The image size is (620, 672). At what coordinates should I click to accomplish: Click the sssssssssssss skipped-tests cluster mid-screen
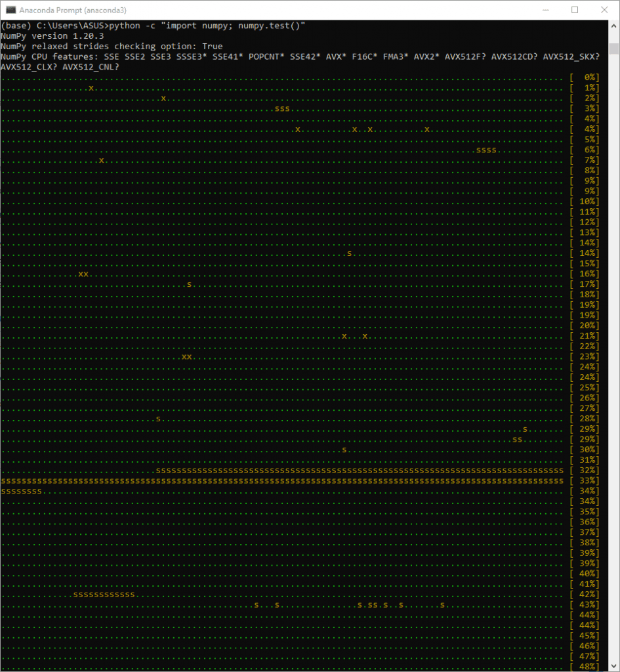tap(102, 594)
